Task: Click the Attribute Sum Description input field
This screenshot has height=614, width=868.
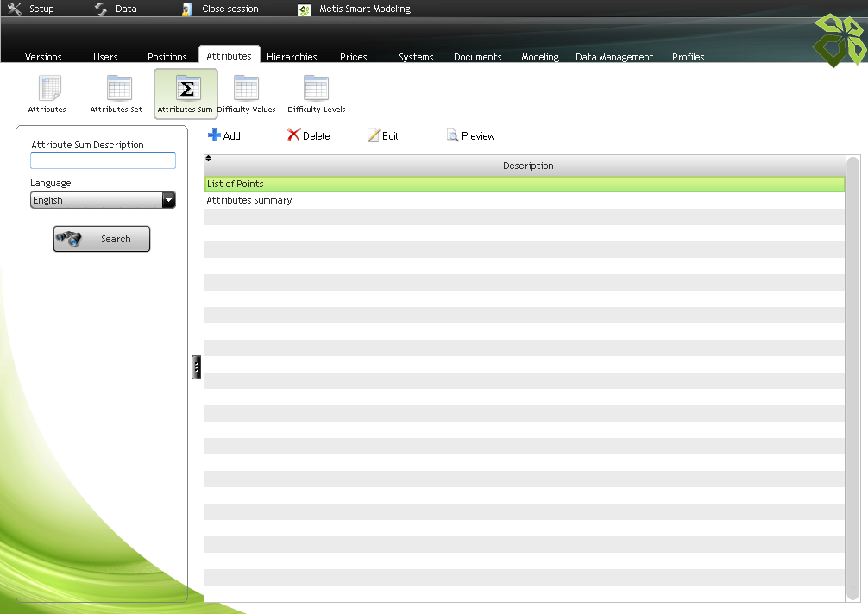Action: (103, 160)
